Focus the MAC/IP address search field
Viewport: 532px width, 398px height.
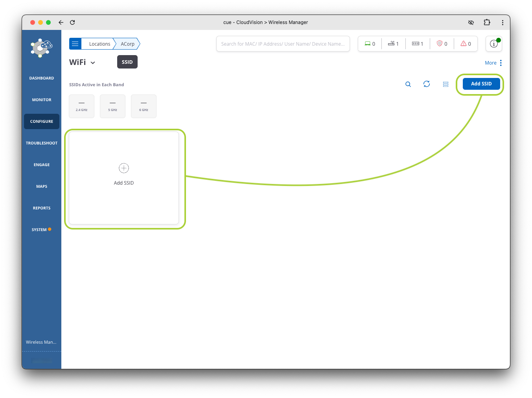click(283, 44)
